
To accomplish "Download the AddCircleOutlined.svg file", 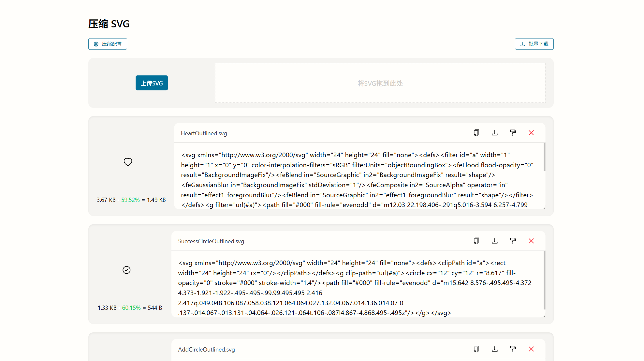I will click(494, 349).
